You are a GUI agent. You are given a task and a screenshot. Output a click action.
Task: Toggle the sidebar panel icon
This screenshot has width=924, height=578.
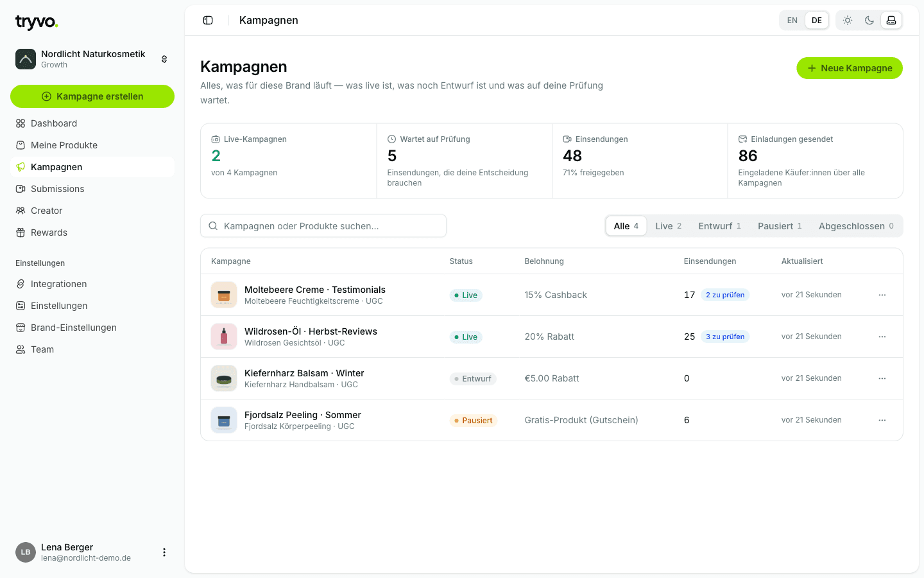tap(208, 21)
